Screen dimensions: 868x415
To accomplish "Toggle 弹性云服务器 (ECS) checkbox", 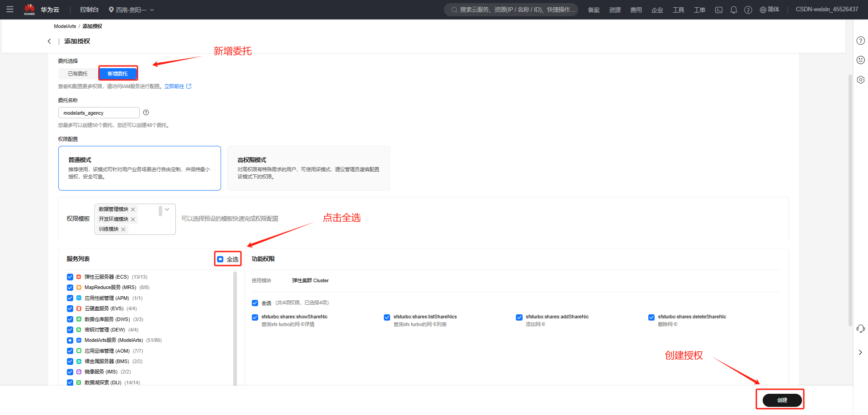I will (70, 277).
